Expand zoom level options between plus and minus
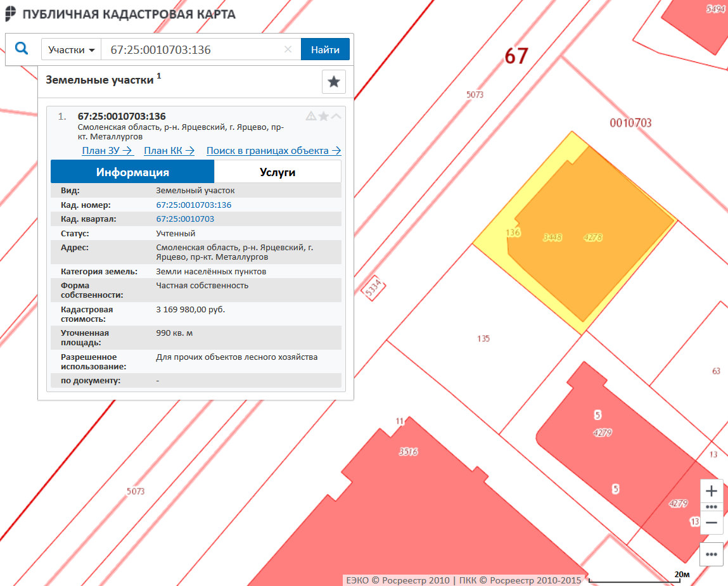Viewport: 728px width, 586px height. tap(711, 507)
